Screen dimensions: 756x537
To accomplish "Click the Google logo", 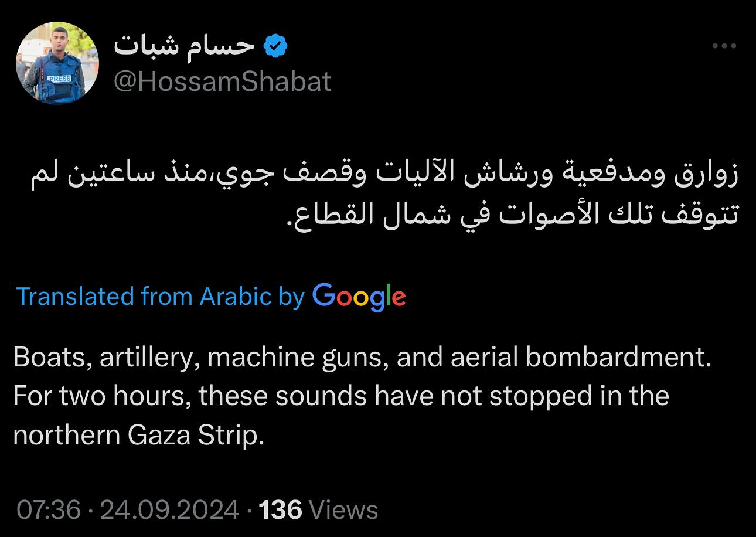I will click(359, 296).
